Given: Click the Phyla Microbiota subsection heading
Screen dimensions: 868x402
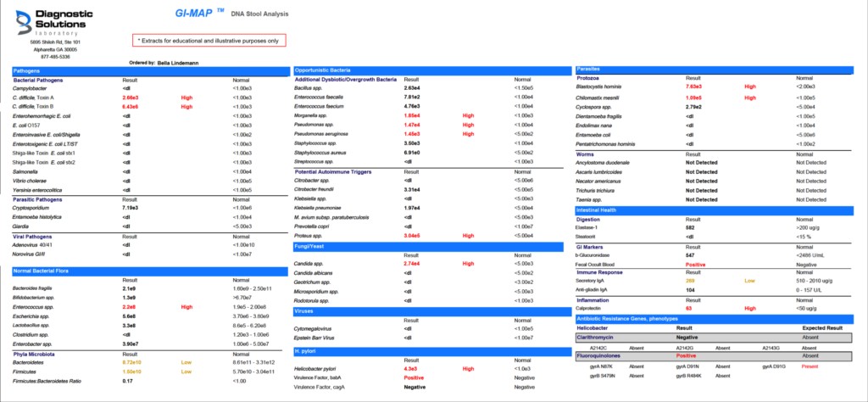Looking at the screenshot, I should [x=35, y=353].
